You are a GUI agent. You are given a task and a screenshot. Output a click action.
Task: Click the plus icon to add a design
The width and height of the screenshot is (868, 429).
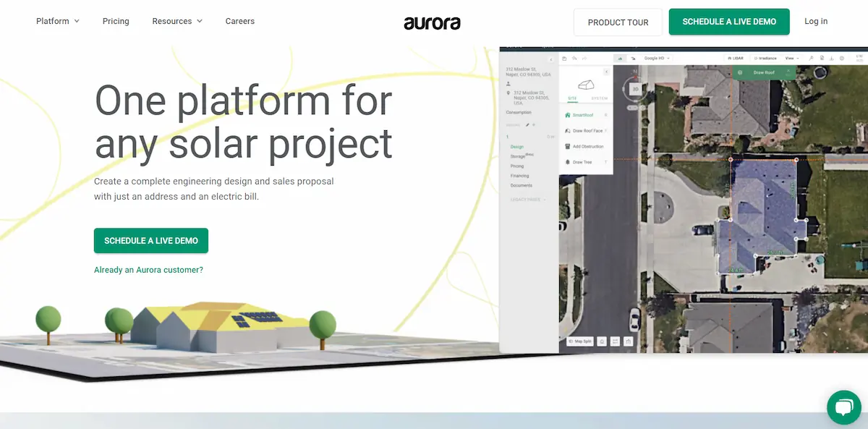click(x=534, y=125)
